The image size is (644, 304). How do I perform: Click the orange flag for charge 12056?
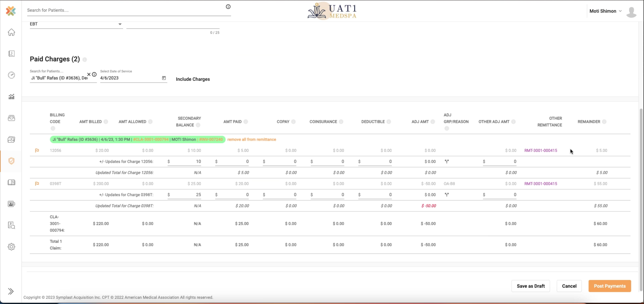(x=37, y=150)
